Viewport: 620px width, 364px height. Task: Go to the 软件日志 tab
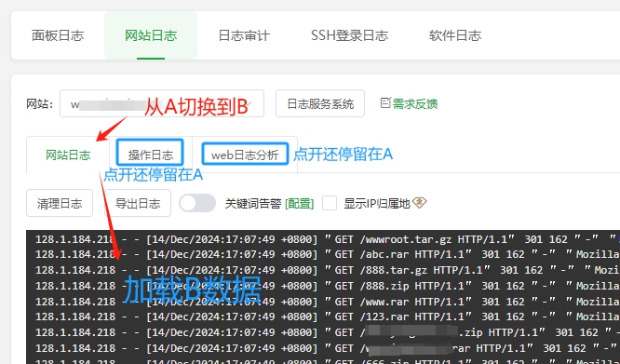(455, 35)
